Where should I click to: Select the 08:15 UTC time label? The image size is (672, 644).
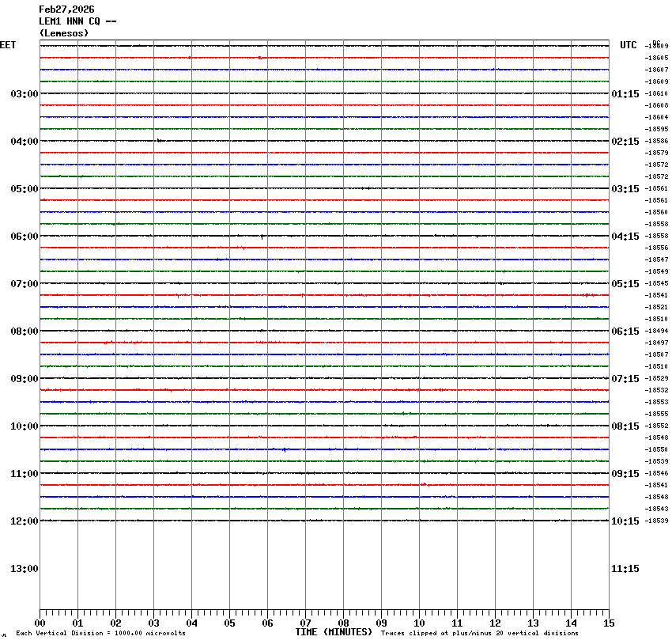point(625,426)
